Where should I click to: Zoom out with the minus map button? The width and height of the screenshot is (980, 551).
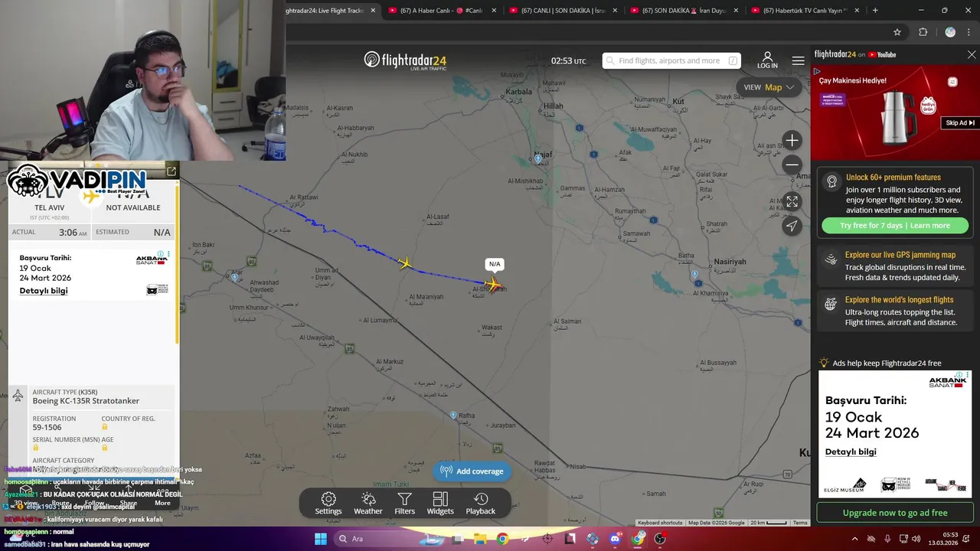pyautogui.click(x=792, y=165)
